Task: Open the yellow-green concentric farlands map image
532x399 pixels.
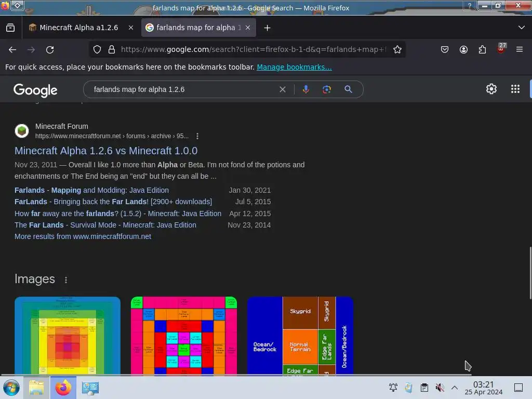Action: [x=68, y=336]
